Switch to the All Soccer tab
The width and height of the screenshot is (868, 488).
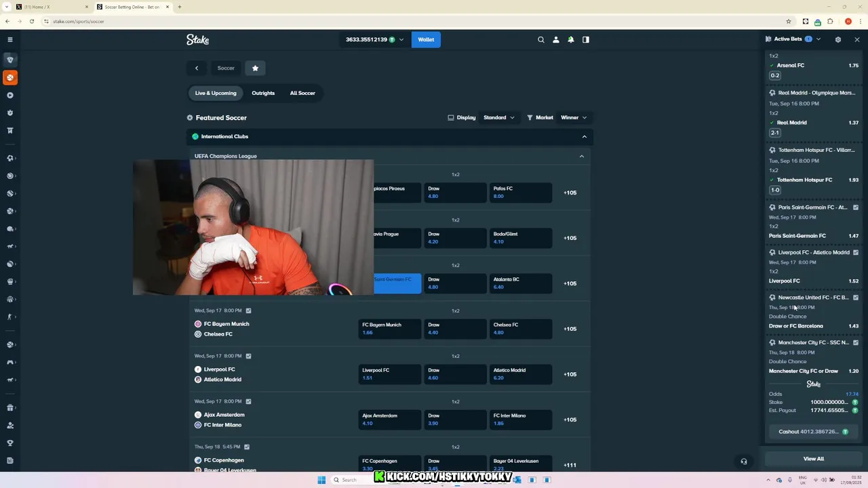[302, 93]
